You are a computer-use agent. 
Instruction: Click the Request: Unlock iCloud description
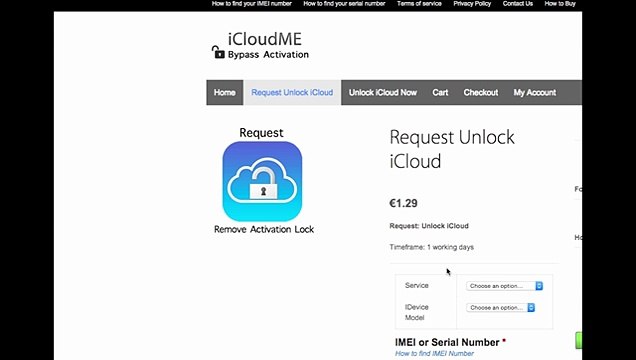tap(429, 226)
